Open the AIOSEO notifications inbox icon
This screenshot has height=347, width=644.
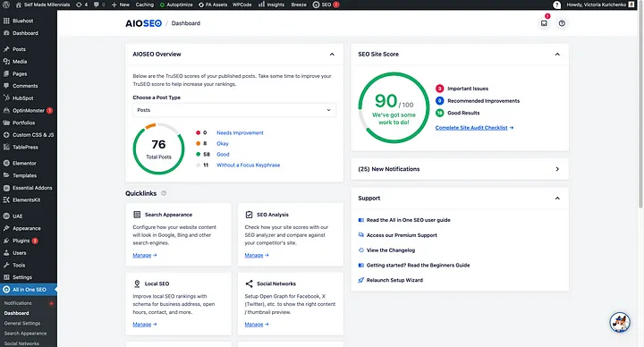point(544,23)
